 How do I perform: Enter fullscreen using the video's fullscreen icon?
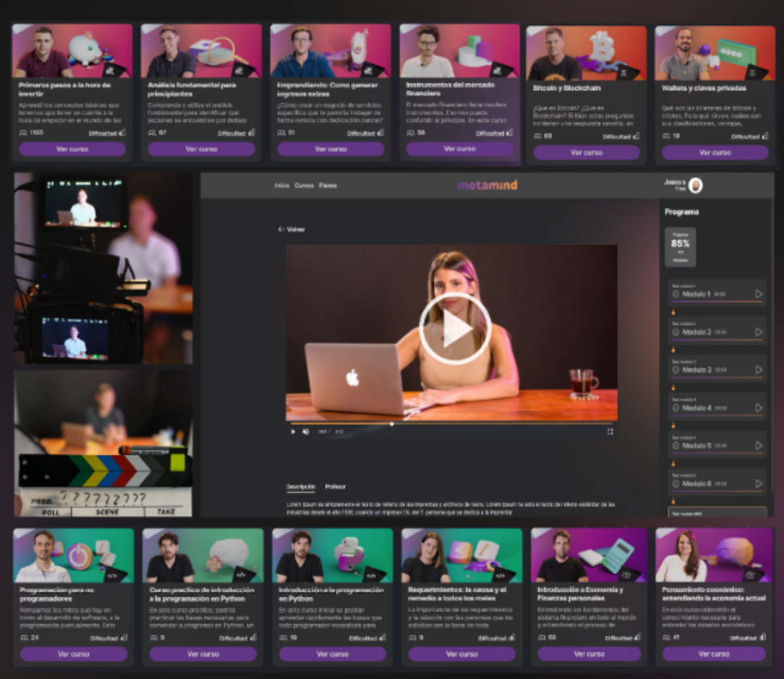pos(610,432)
